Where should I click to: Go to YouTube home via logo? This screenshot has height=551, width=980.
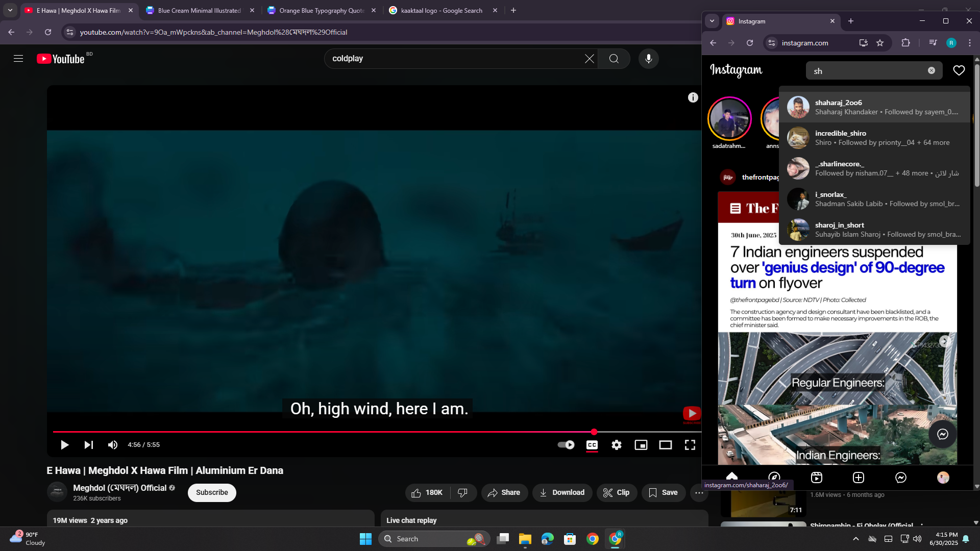click(x=61, y=59)
